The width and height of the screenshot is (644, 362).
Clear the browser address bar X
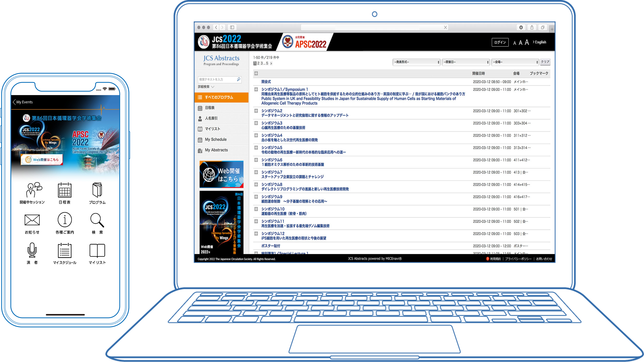pyautogui.click(x=445, y=27)
